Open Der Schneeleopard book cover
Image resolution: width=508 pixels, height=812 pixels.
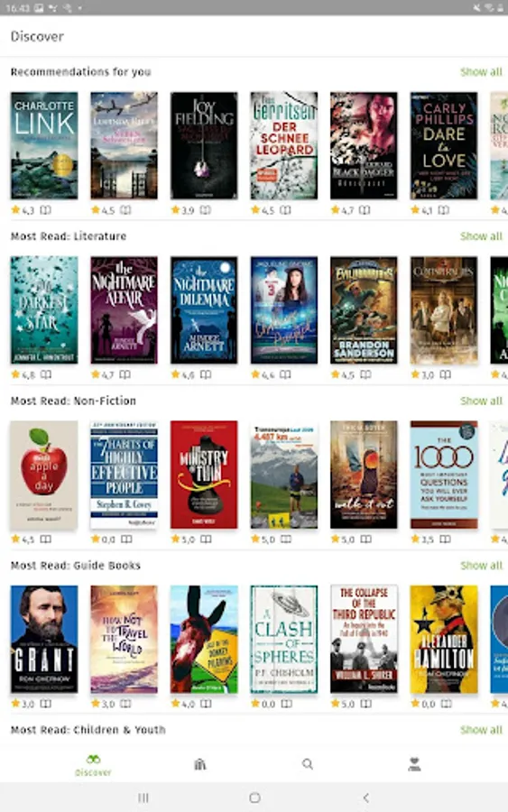pos(283,145)
